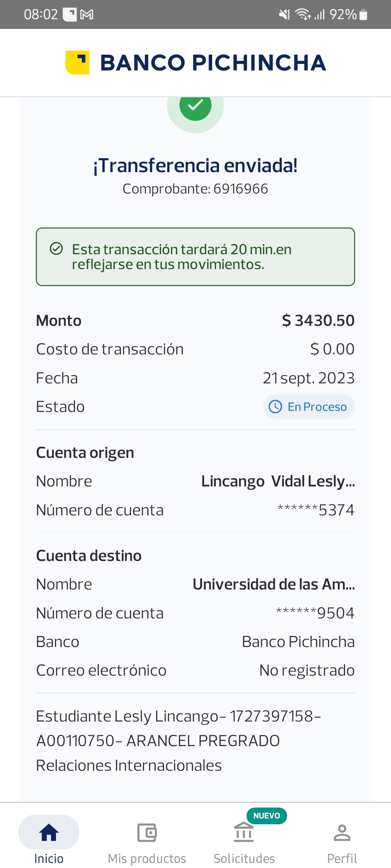
Task: Switch to the Mis productos tab label
Action: [147, 859]
